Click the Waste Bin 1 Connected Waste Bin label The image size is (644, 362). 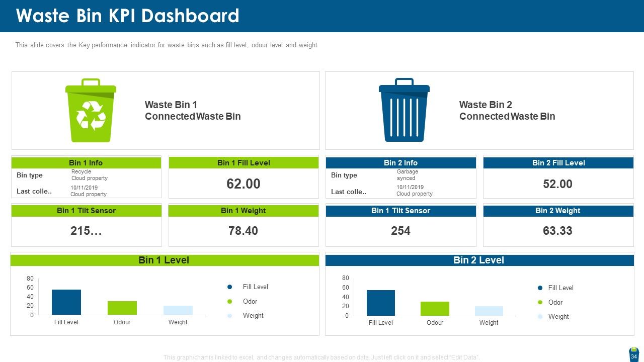pos(193,111)
